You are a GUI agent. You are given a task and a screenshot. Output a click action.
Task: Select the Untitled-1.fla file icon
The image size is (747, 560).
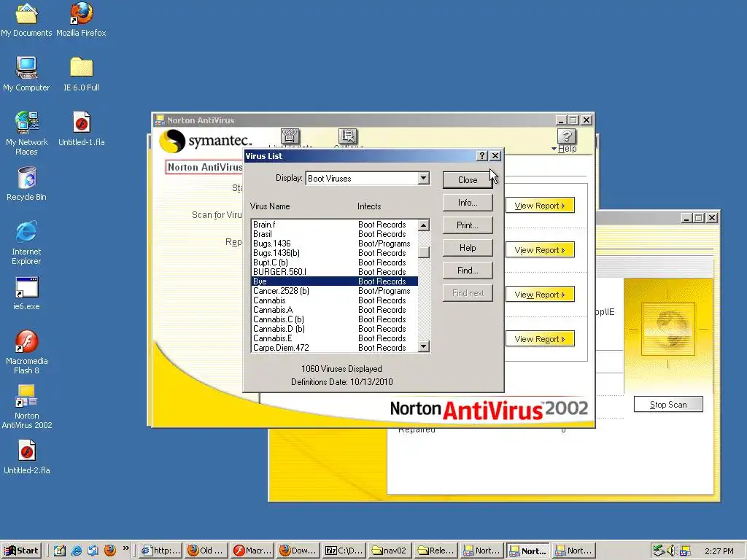click(82, 128)
